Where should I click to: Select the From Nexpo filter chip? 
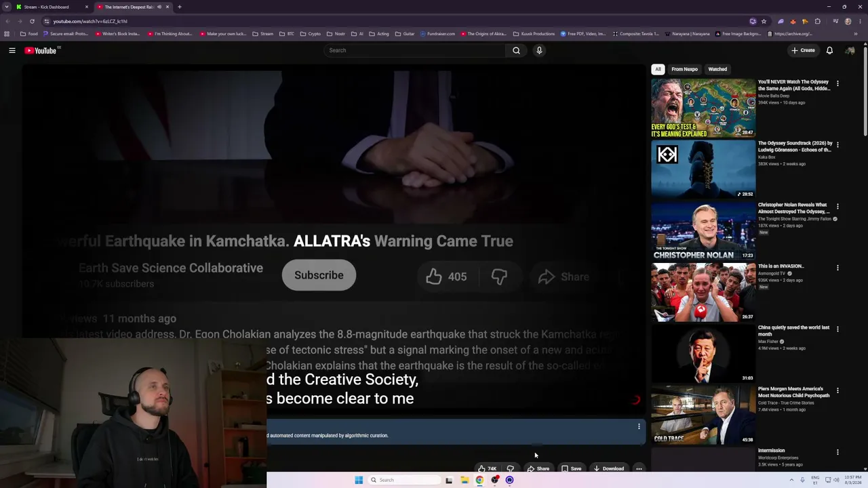(x=684, y=69)
